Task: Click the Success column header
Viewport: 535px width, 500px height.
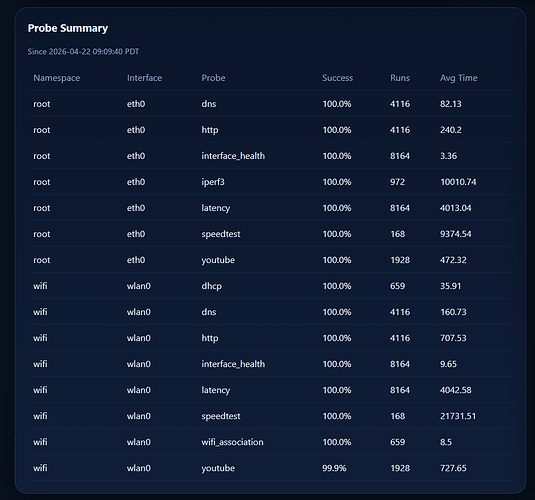Action: (337, 78)
